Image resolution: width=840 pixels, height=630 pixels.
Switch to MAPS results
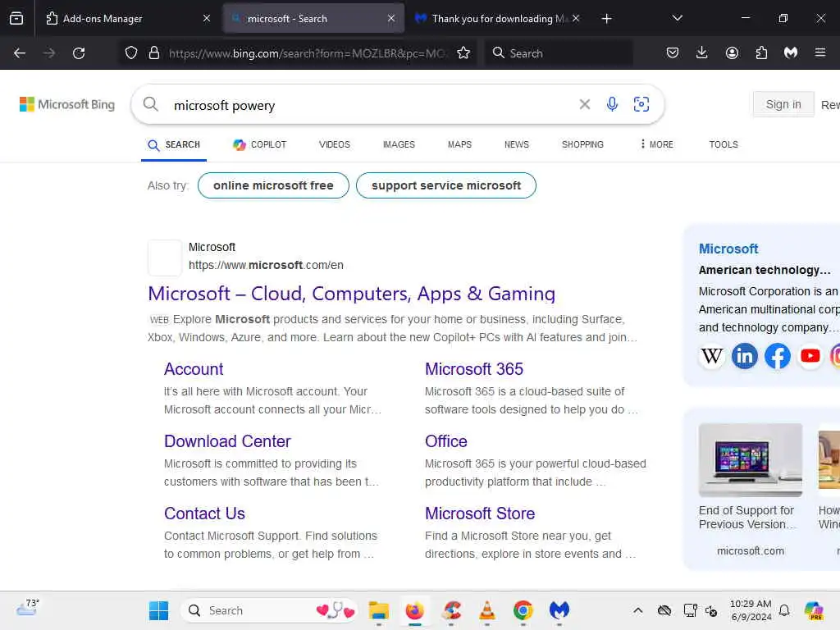click(459, 144)
